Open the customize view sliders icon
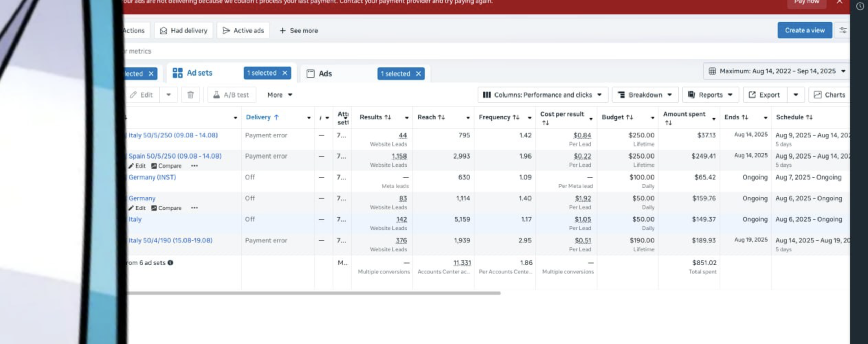 (843, 31)
